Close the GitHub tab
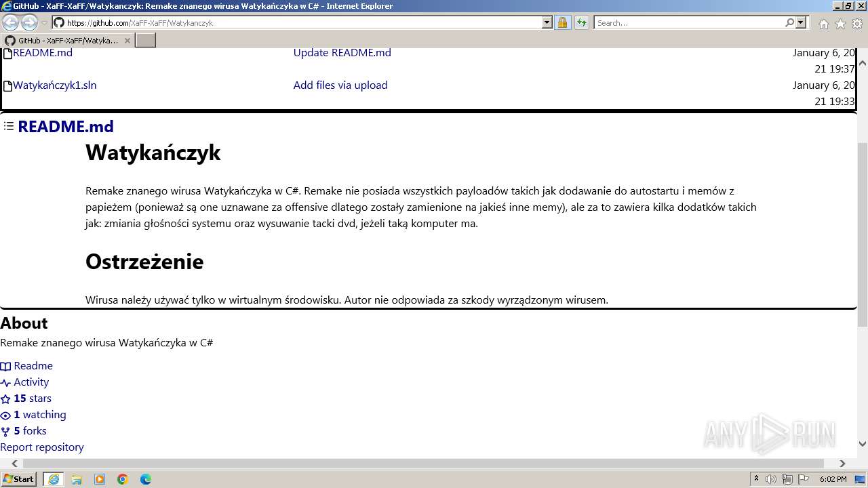This screenshot has height=488, width=868. 127,41
